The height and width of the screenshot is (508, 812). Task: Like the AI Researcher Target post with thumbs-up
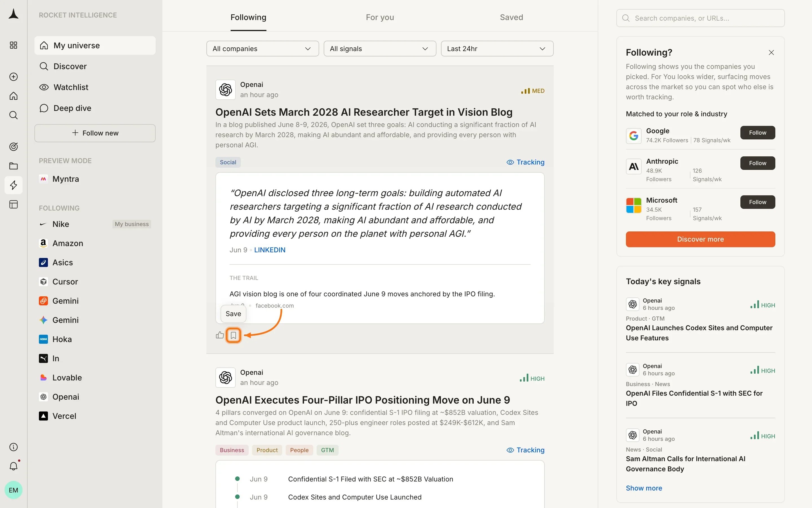(x=220, y=335)
